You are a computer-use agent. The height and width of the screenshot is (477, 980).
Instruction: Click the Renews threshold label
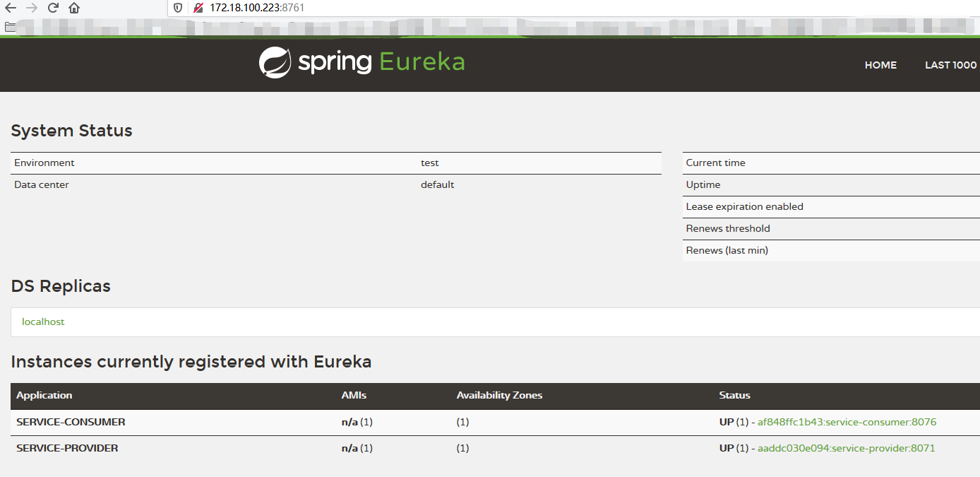coord(728,228)
